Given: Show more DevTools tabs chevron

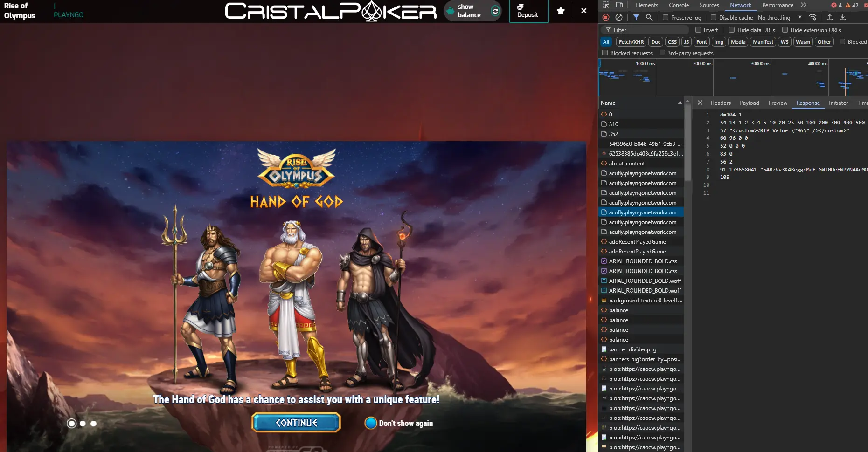Looking at the screenshot, I should [803, 5].
